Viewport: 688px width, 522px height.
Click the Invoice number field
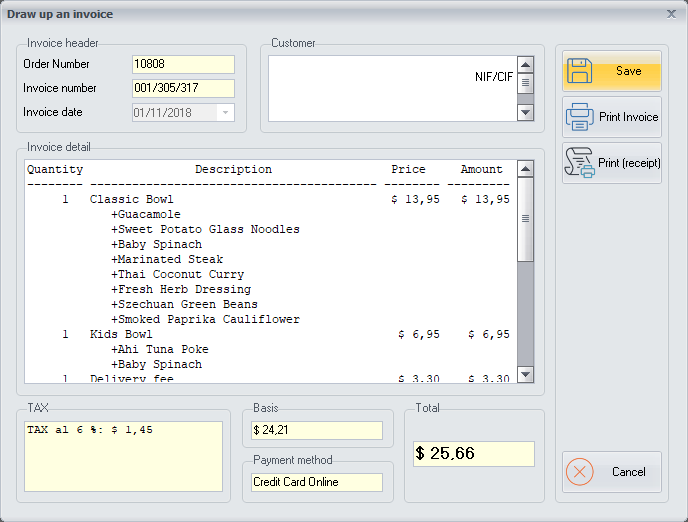[x=183, y=88]
